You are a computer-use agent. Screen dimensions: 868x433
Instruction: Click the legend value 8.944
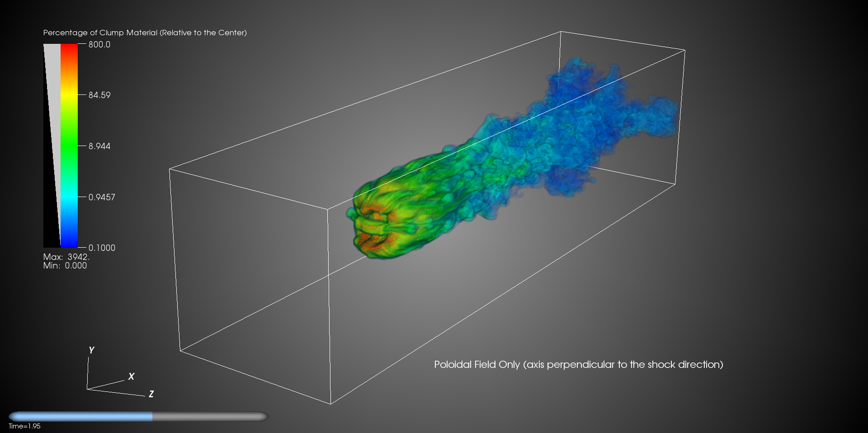point(99,146)
